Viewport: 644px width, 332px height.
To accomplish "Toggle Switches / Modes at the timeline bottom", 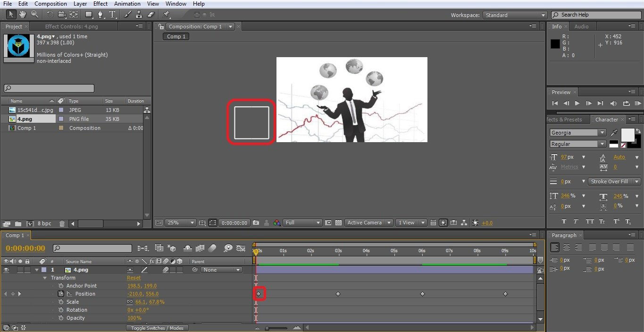I will [x=158, y=327].
